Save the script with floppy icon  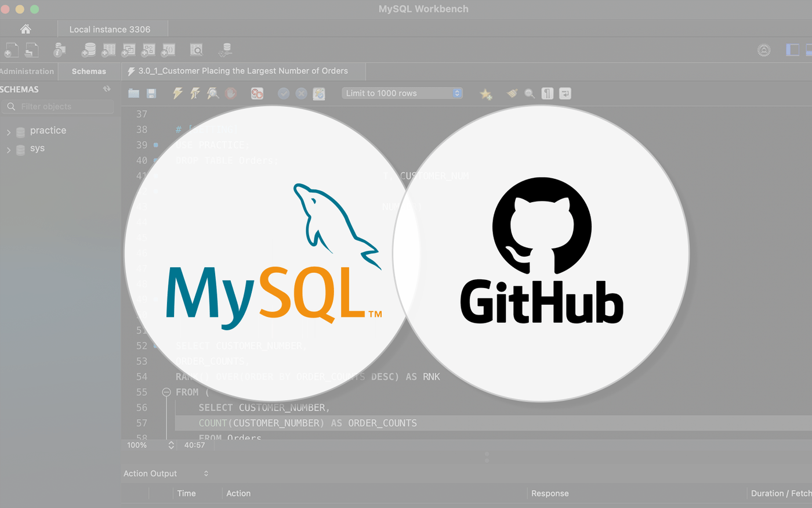click(151, 93)
